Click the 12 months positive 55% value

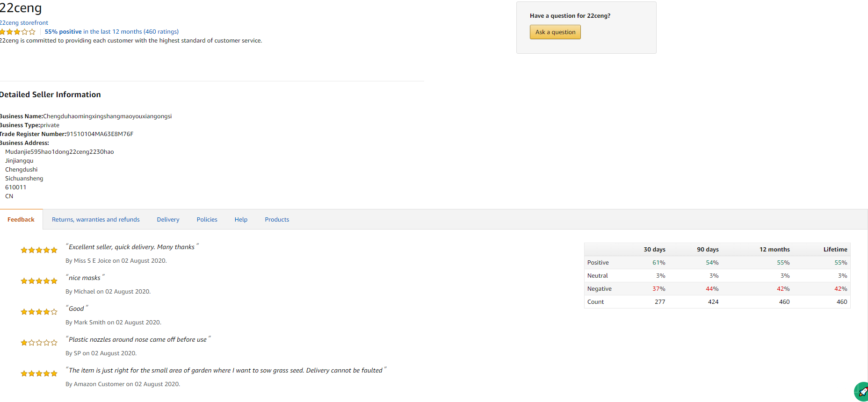[783, 263]
